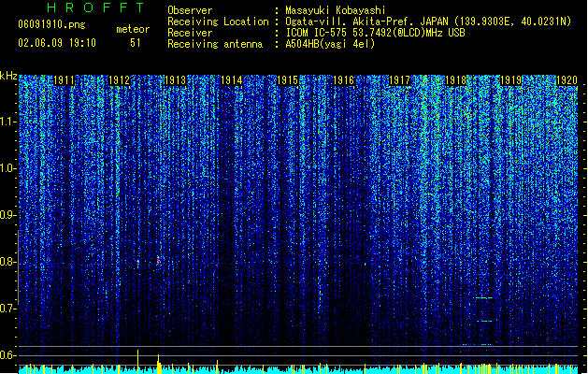Viewport: 588px width, 374px height.
Task: Click the 1914 time marker
Action: 232,80
